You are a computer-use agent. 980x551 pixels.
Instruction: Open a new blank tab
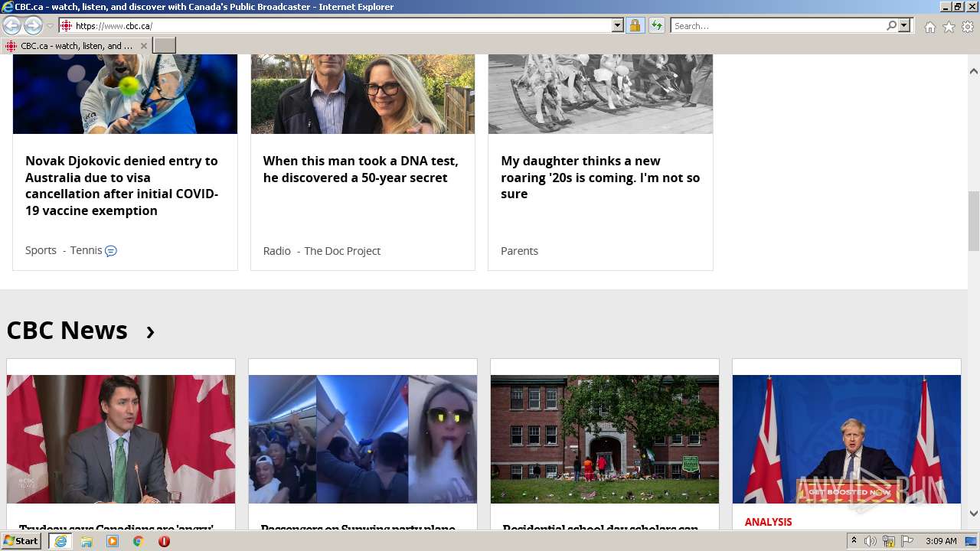(x=164, y=46)
